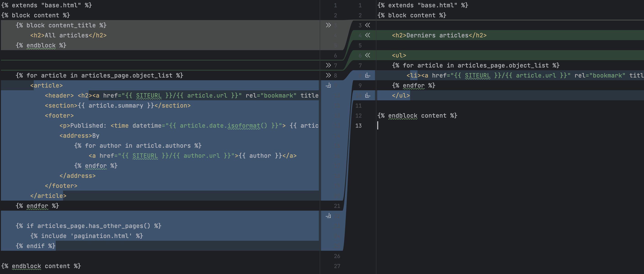The width and height of the screenshot is (644, 274).
Task: Click line number 13 in the right gutter
Action: tap(359, 126)
